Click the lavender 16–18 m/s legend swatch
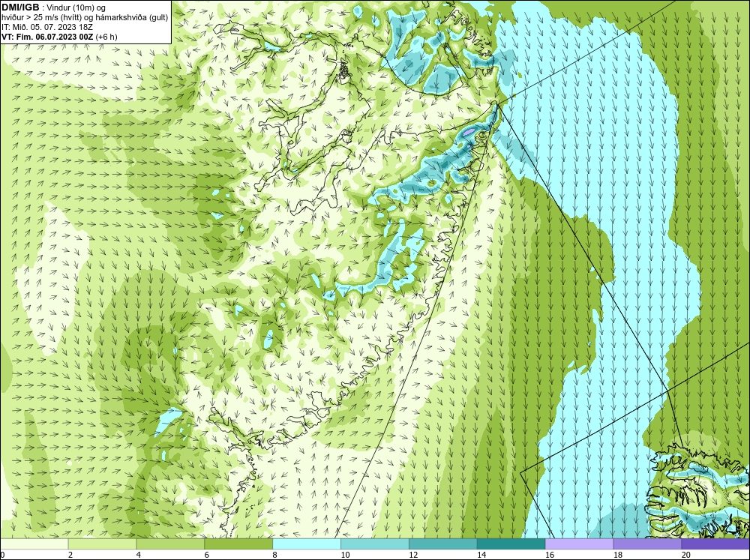750x560 pixels. click(x=579, y=544)
